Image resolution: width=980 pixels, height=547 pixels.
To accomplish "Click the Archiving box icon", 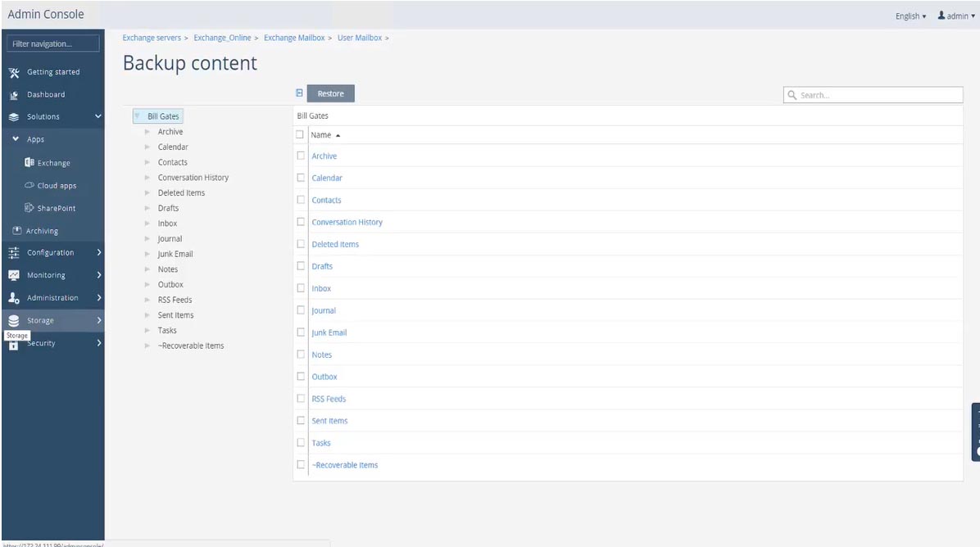I will [x=17, y=230].
